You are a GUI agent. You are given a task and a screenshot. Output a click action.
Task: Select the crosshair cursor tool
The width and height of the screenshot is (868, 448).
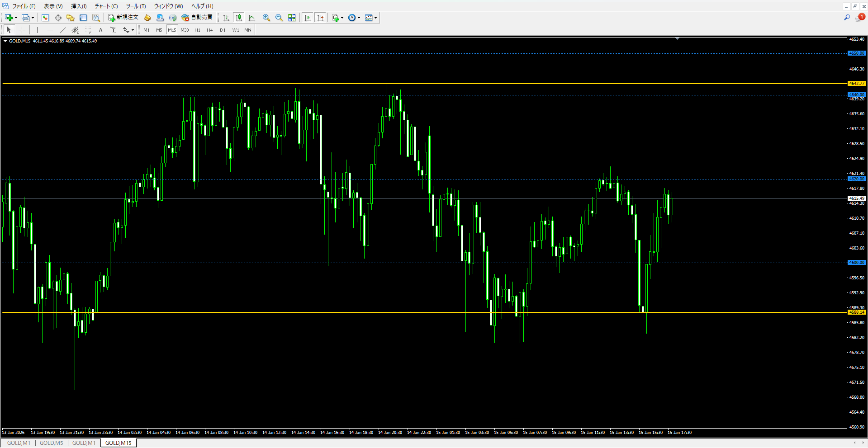22,30
